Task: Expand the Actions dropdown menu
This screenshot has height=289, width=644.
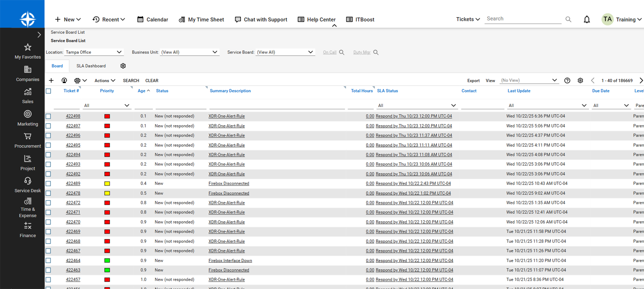Action: point(105,81)
